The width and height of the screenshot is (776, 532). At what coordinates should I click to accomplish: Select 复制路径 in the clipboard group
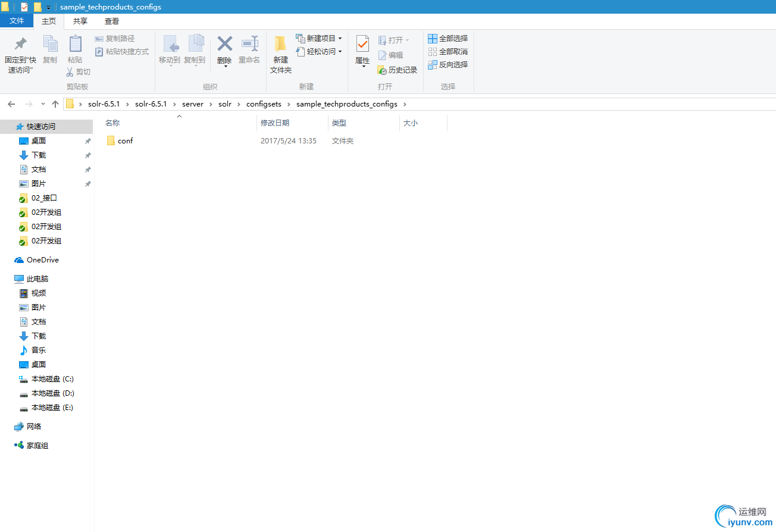pyautogui.click(x=115, y=39)
